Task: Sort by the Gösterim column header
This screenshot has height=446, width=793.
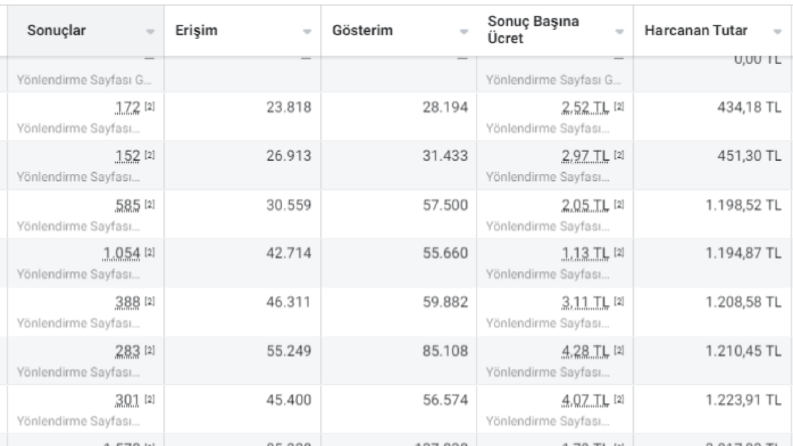Action: (362, 30)
